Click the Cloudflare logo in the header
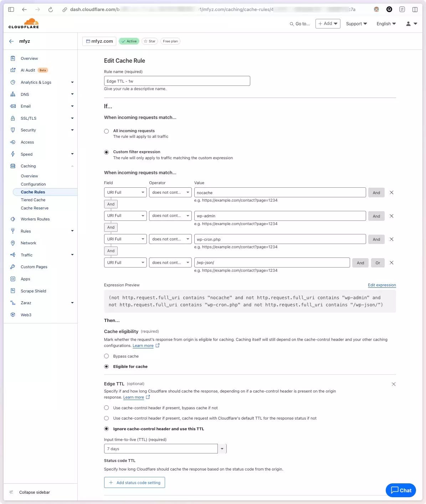426x504 pixels. (x=23, y=23)
